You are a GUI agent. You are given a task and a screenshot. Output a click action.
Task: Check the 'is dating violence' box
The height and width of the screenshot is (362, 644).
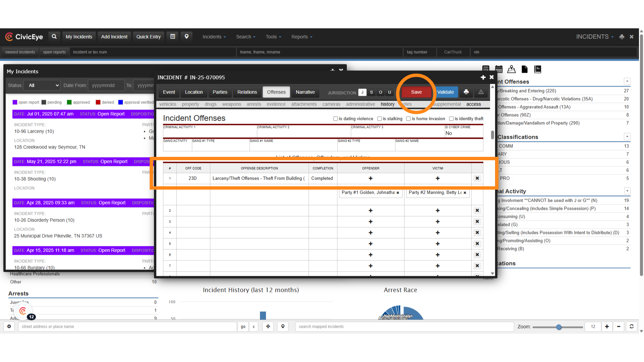pyautogui.click(x=335, y=119)
